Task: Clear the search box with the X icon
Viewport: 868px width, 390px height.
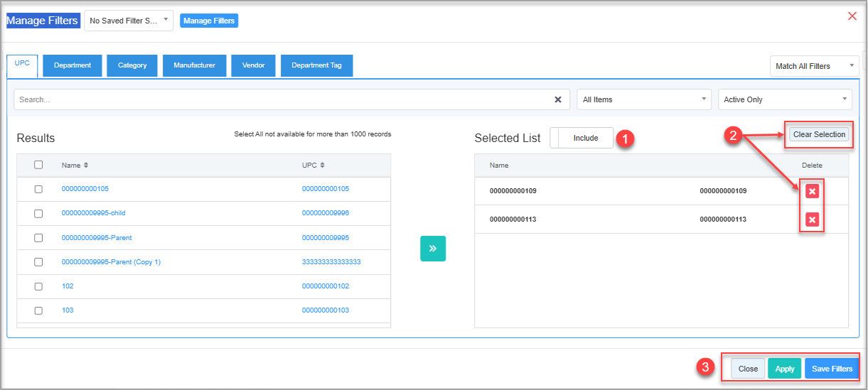Action: pos(558,99)
